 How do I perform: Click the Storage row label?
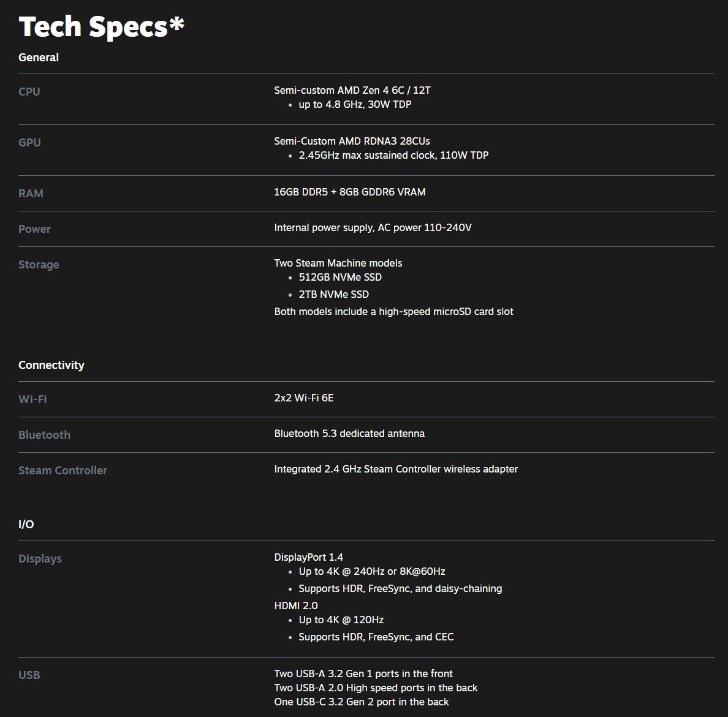pyautogui.click(x=39, y=265)
